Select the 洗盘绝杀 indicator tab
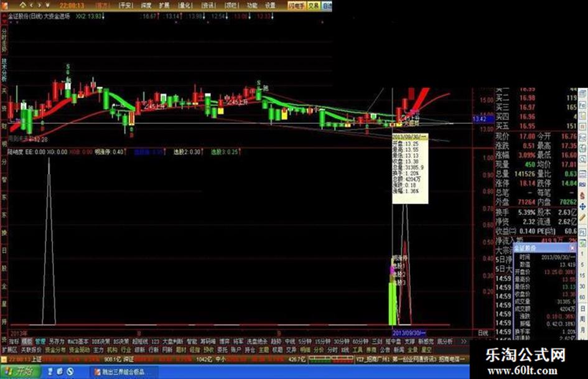The image size is (588, 379). (257, 342)
